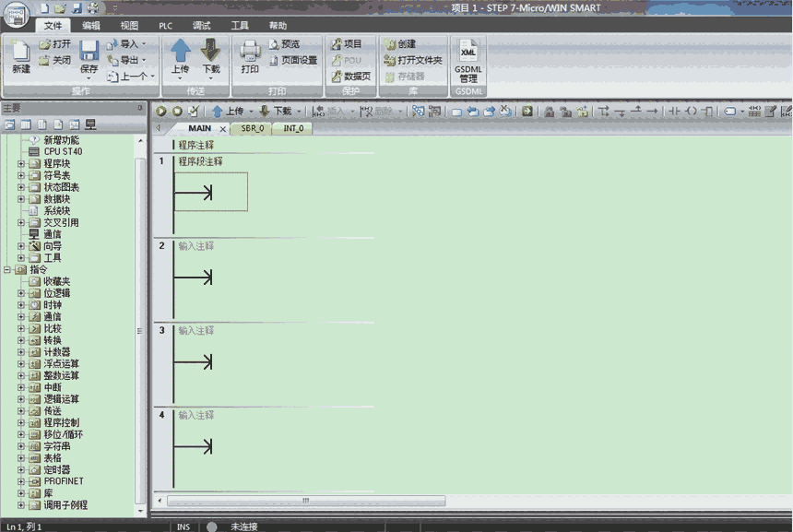Open the 导入 dropdown arrow
The width and height of the screenshot is (793, 532).
click(144, 44)
